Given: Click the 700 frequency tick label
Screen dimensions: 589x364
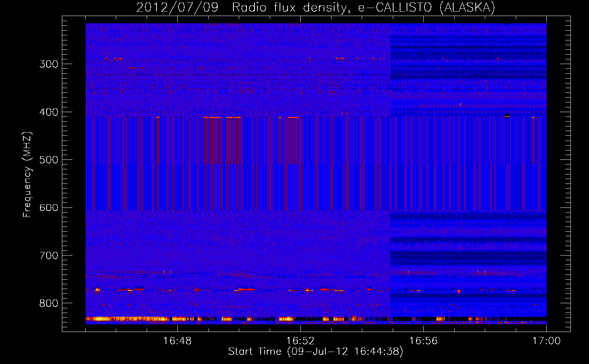Looking at the screenshot, I should coord(49,256).
